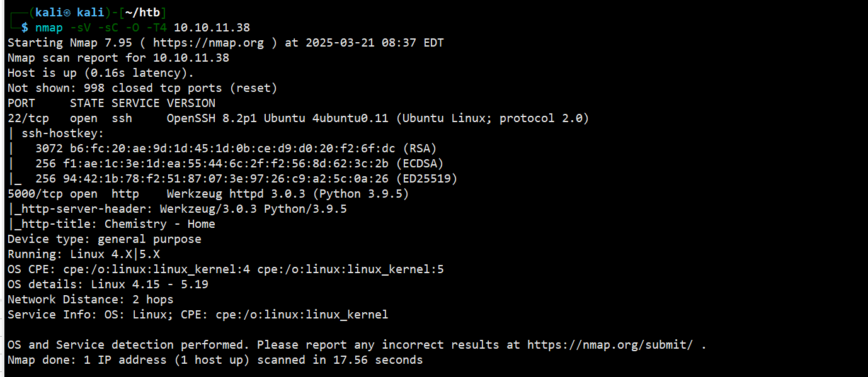
Task: Click the ED25519 hostkey fingerprint line
Action: (232, 179)
